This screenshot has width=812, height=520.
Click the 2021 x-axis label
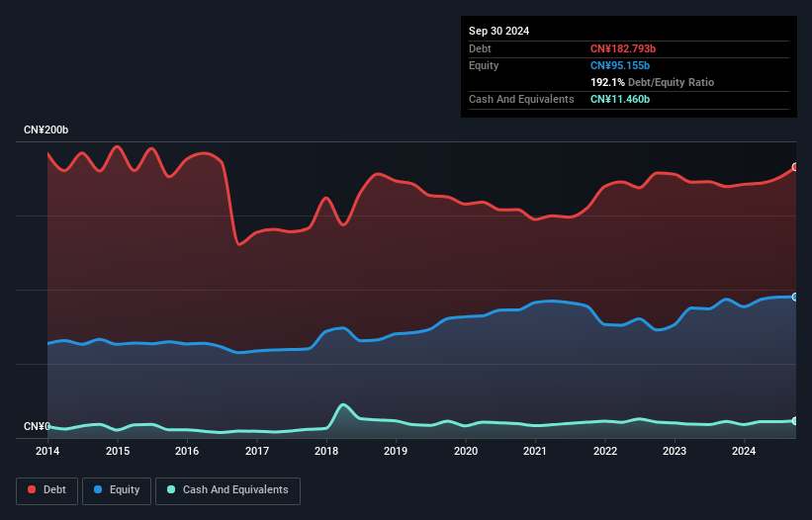tap(535, 451)
